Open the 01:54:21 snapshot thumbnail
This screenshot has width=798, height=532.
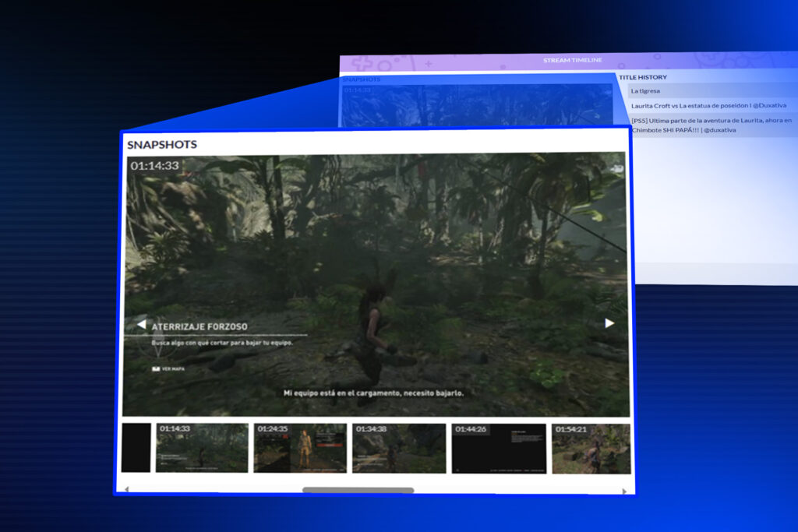(x=591, y=449)
